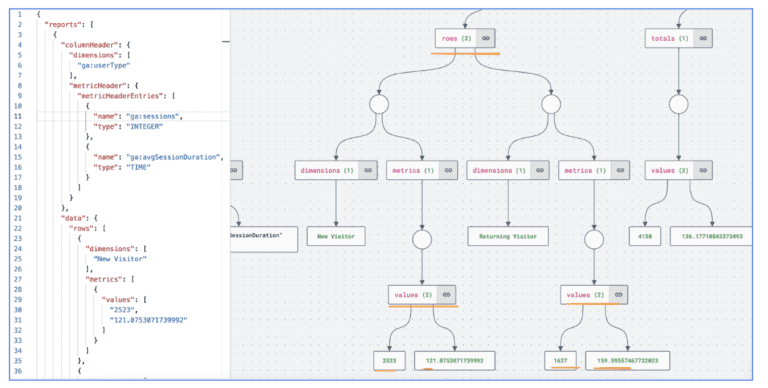
Task: Click the 121.0753071739992 leaf node in graph
Action: click(455, 361)
